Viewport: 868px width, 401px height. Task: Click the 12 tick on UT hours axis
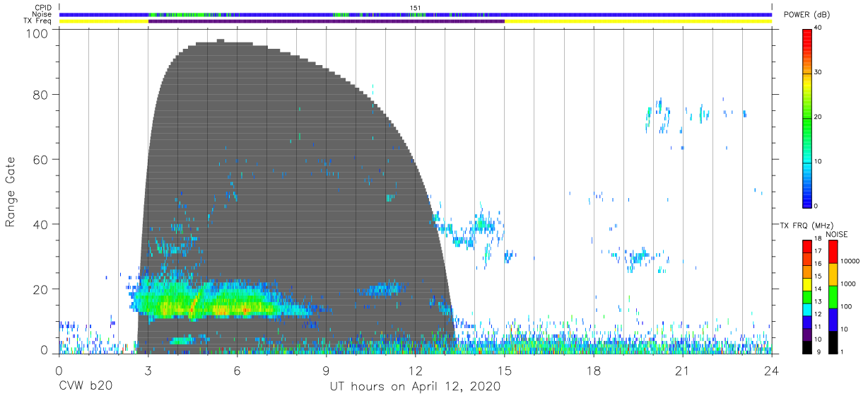coord(415,369)
